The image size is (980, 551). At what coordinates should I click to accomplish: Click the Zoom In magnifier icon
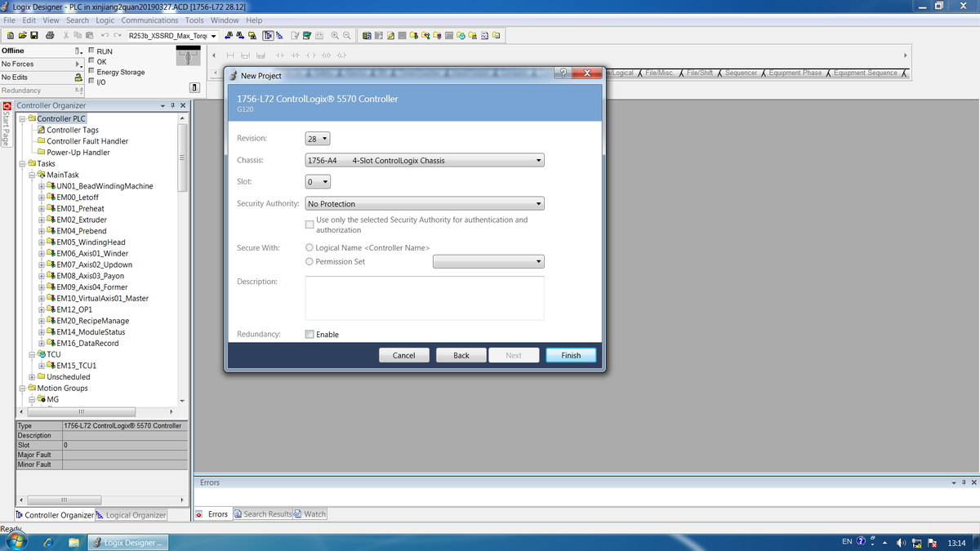click(x=335, y=36)
